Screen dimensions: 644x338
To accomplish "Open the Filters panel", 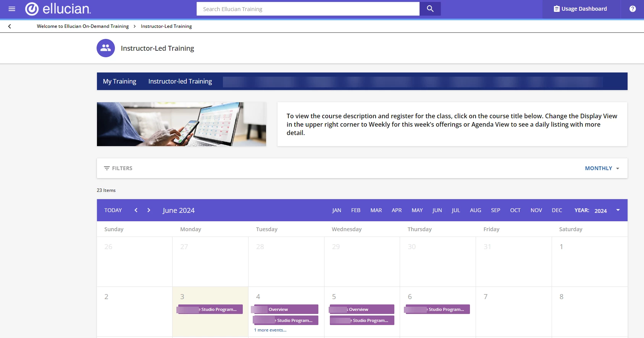I will pyautogui.click(x=118, y=168).
